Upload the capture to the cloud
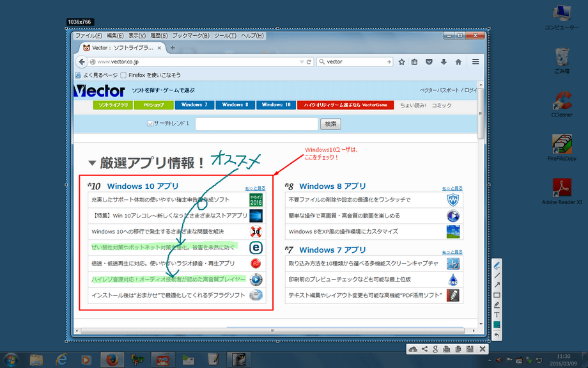This screenshot has width=588, height=368. pyautogui.click(x=413, y=349)
